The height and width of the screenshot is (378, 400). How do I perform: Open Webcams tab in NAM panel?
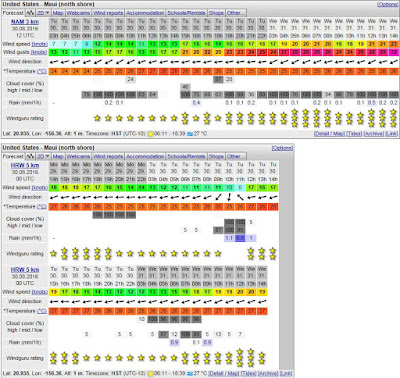click(78, 13)
